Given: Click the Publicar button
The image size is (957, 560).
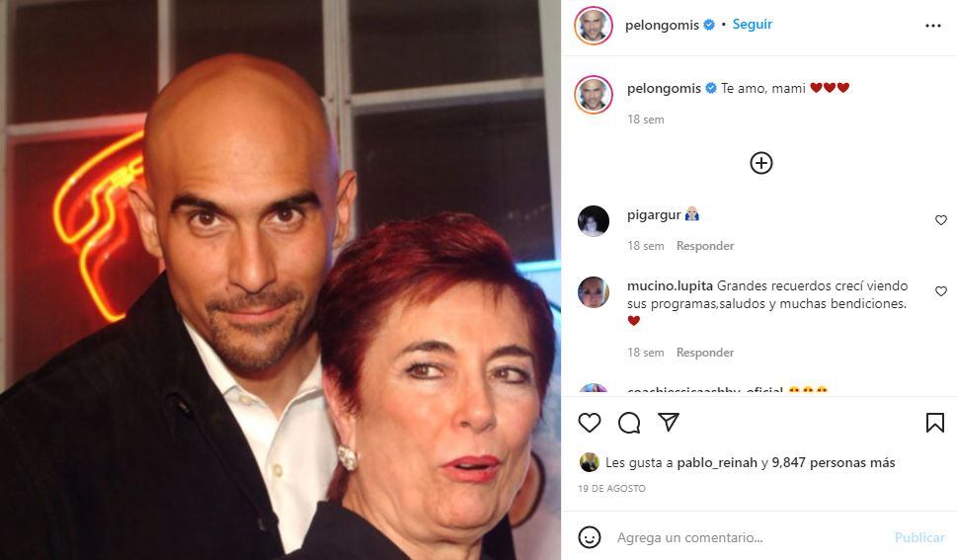Looking at the screenshot, I should 919,537.
